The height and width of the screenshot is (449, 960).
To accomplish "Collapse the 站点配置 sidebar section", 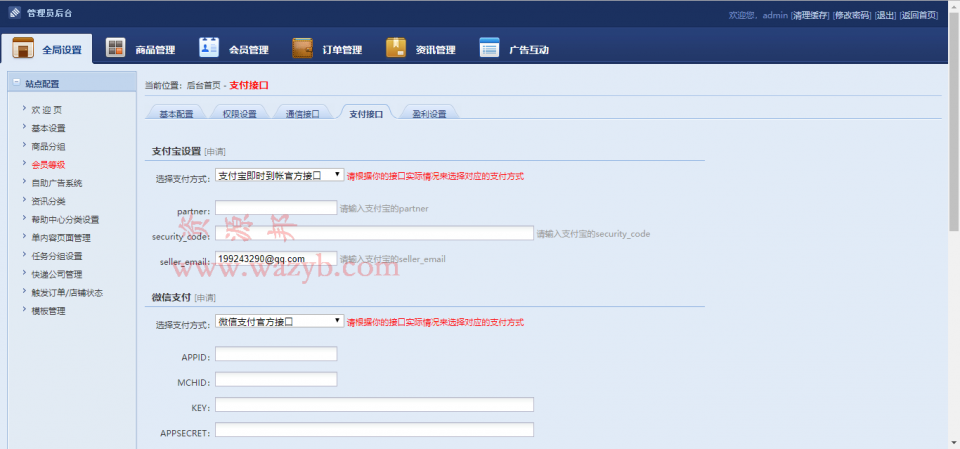I will tap(16, 83).
